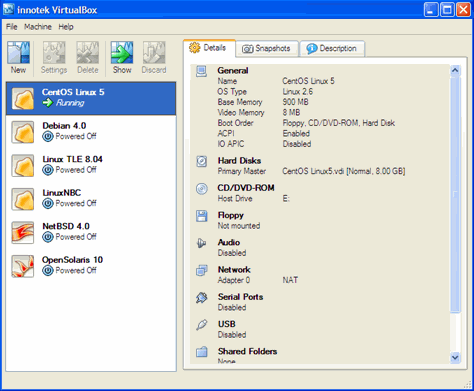
Task: Click the green Running arrow status icon
Action: point(48,103)
